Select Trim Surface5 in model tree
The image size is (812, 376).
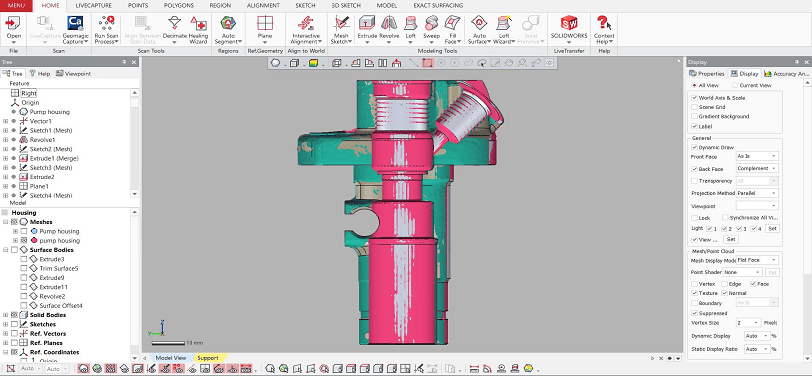(x=59, y=268)
